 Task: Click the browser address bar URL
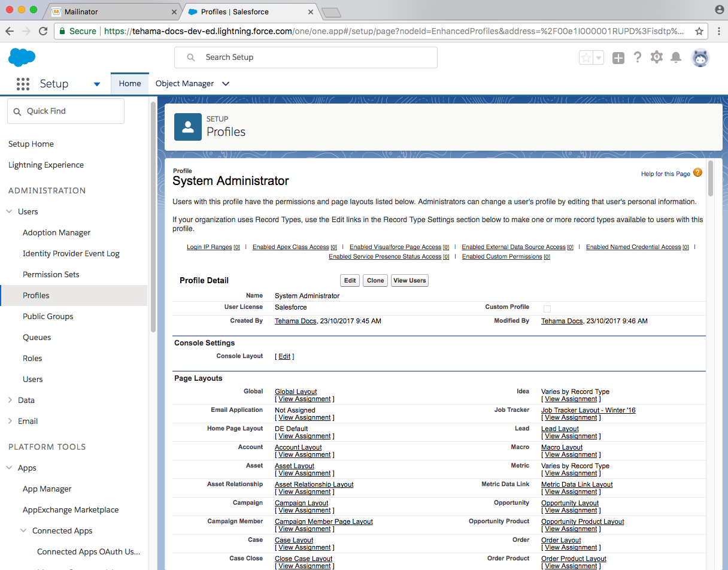point(394,31)
